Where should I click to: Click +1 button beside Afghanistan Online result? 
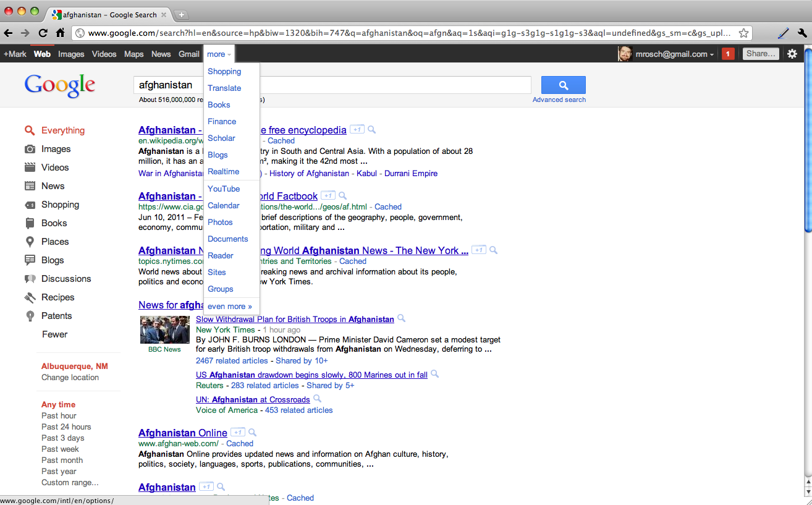[237, 432]
